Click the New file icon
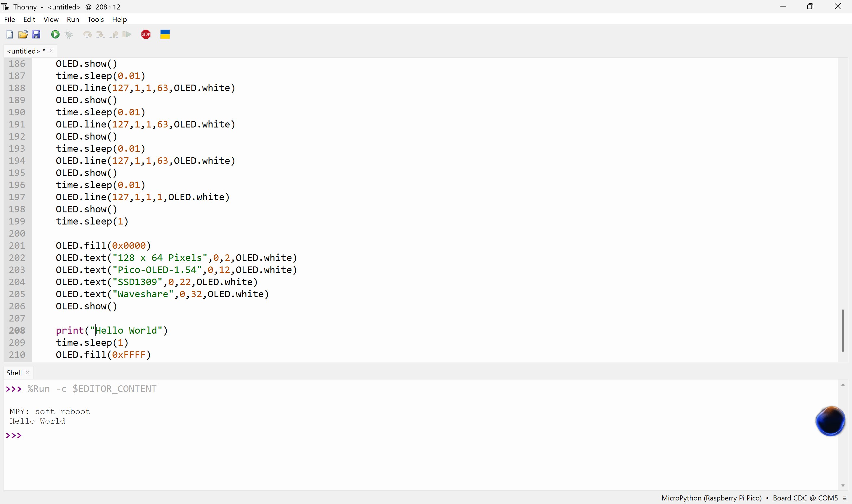Screen dimensions: 852x504 point(10,34)
